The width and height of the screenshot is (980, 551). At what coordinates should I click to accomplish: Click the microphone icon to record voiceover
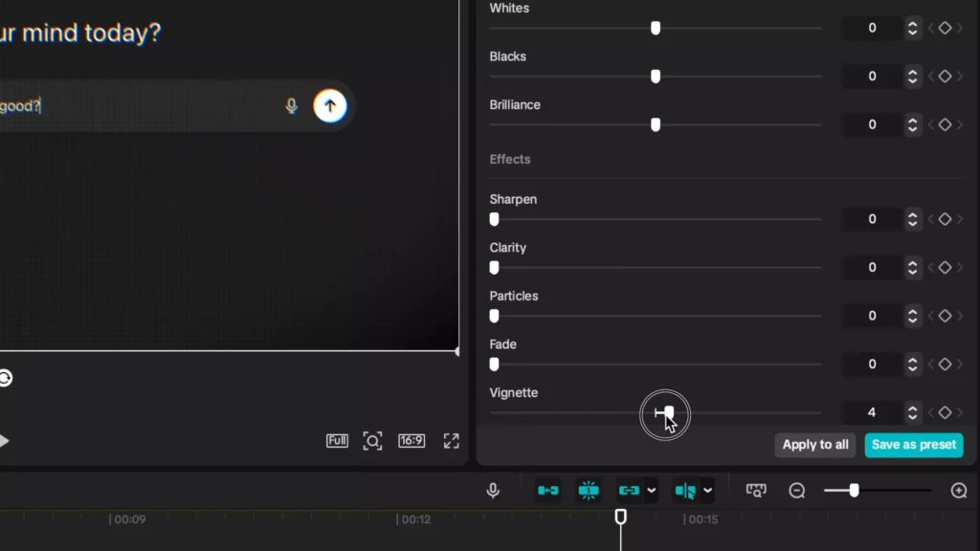[x=493, y=491]
